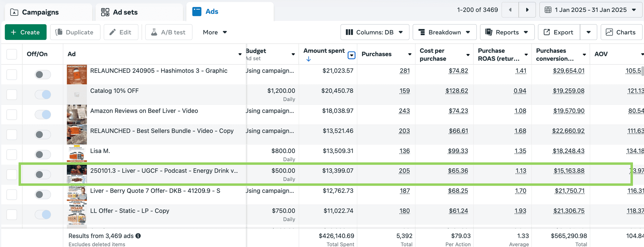Click the green Create button
This screenshot has height=247, width=644.
tap(25, 32)
